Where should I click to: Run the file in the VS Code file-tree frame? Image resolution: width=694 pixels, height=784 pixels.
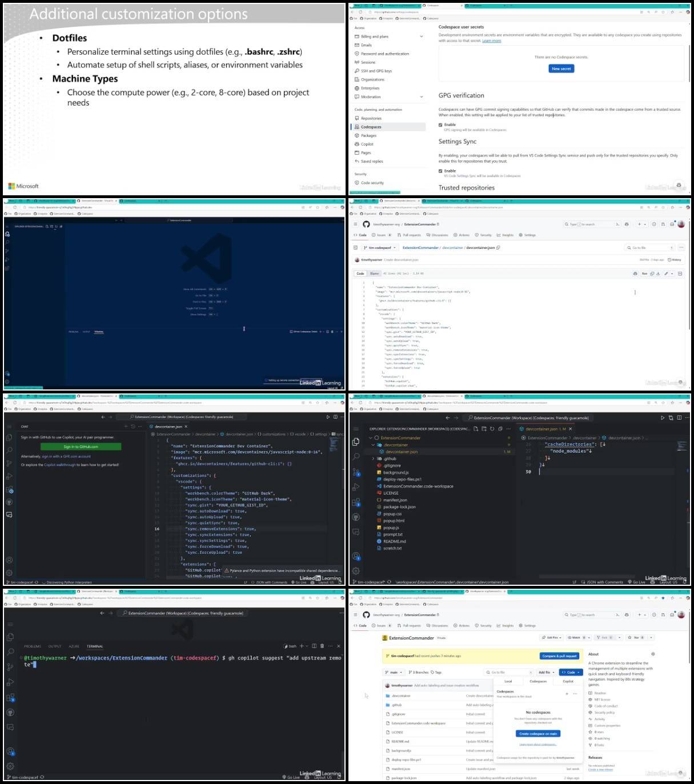tap(663, 418)
